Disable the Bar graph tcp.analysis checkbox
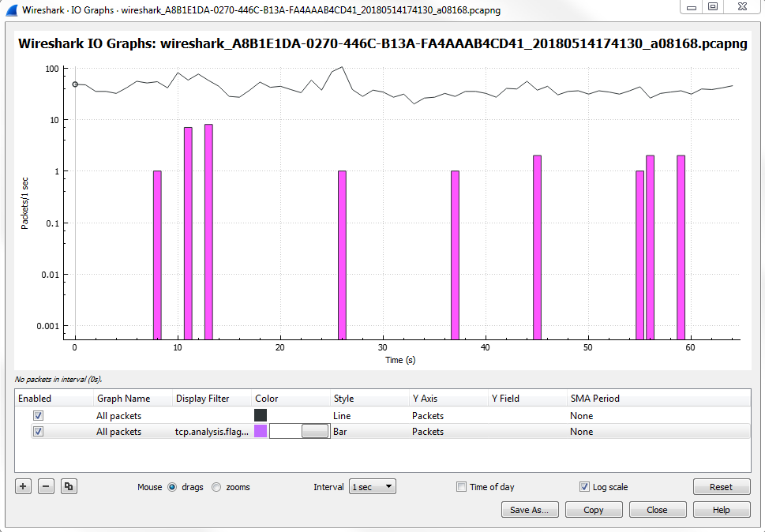The image size is (765, 532). tap(38, 432)
